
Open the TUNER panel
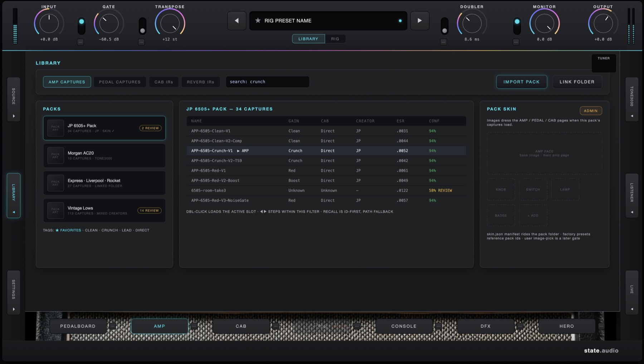pyautogui.click(x=604, y=63)
